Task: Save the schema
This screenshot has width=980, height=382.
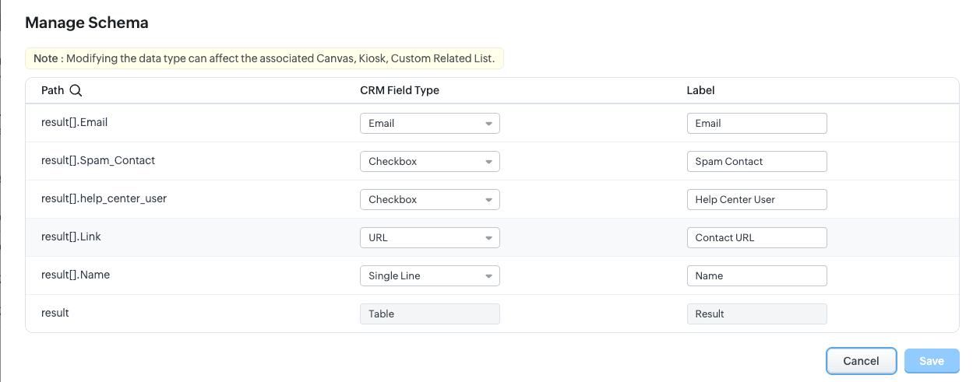Action: pyautogui.click(x=932, y=361)
